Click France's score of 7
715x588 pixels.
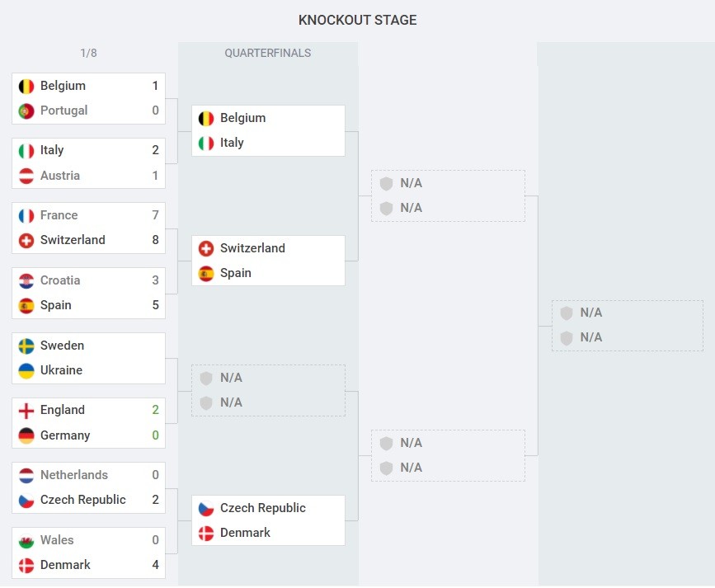coord(155,215)
